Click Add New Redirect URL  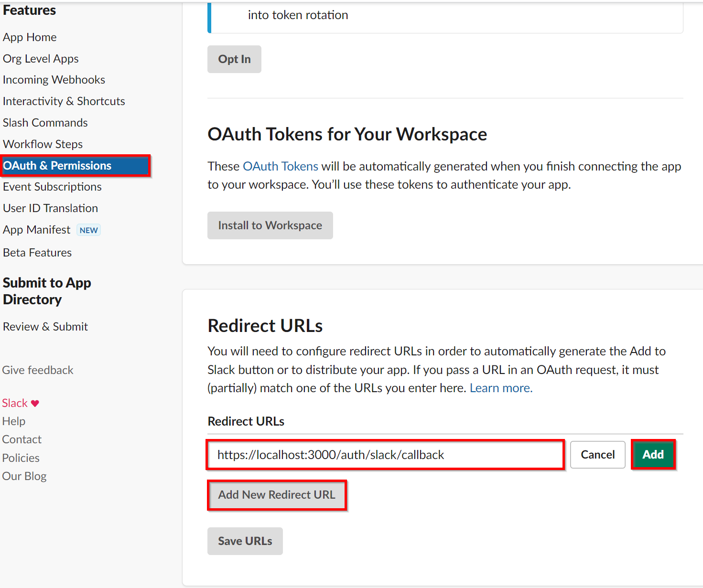[277, 495]
